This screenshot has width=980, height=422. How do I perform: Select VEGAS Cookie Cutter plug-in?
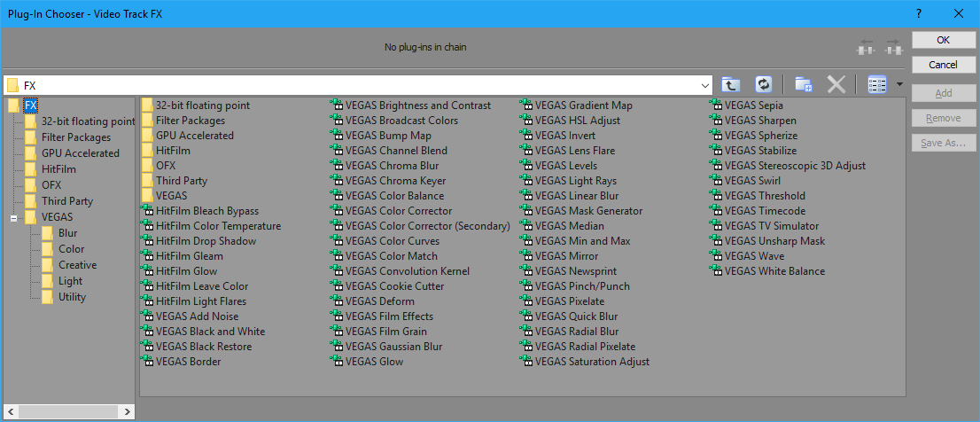coord(387,285)
